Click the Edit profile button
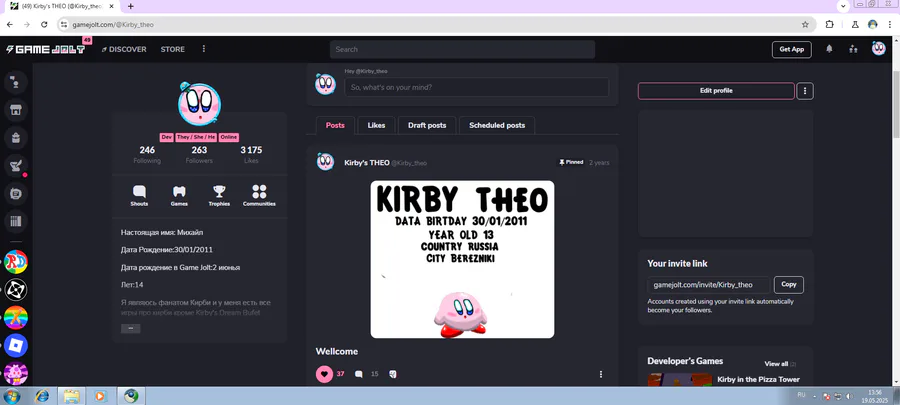This screenshot has width=900, height=405. coord(716,91)
